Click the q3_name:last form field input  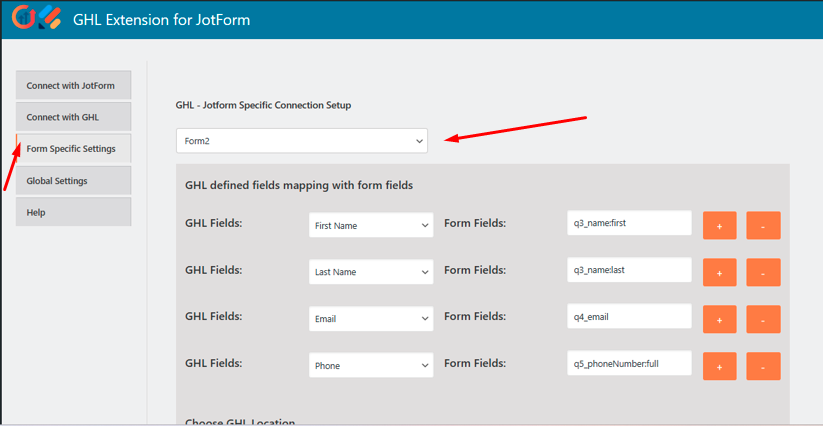click(628, 270)
